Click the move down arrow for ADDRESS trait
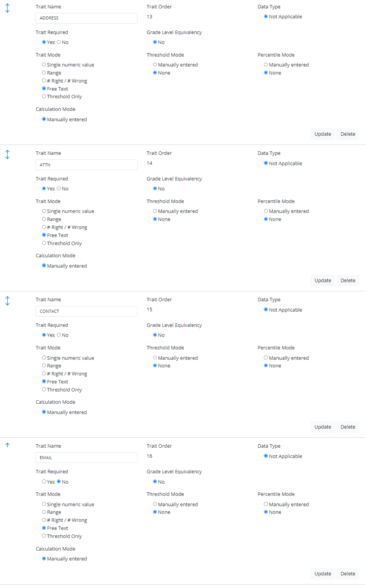 (x=7, y=10)
